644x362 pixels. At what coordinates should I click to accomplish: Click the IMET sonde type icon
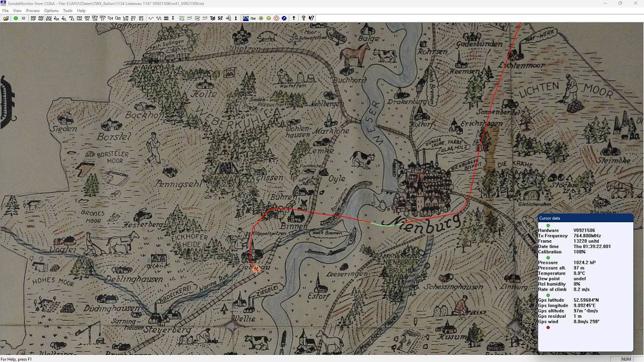(133, 18)
